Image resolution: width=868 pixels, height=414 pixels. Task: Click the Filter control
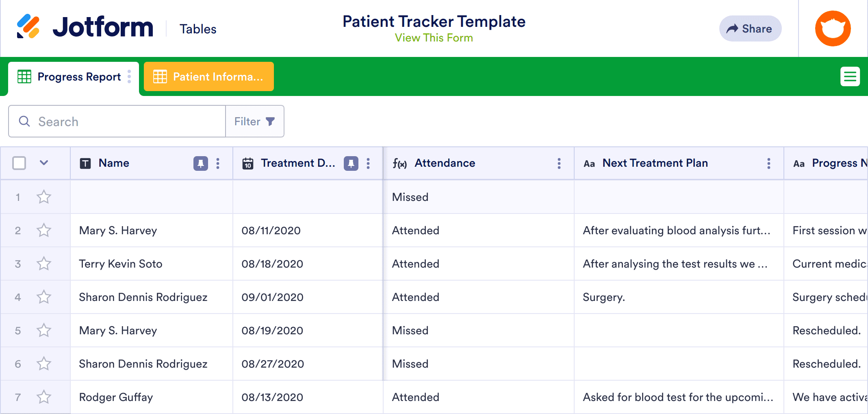pos(254,121)
